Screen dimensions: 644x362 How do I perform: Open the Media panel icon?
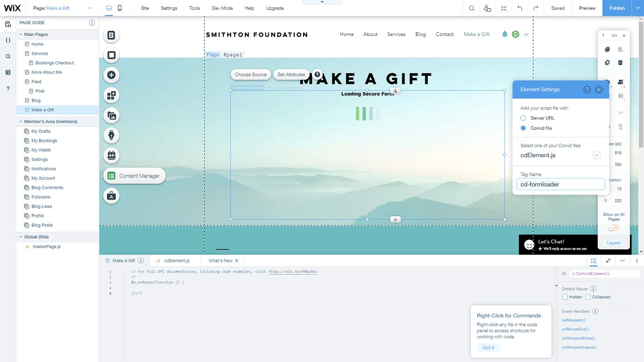(111, 115)
